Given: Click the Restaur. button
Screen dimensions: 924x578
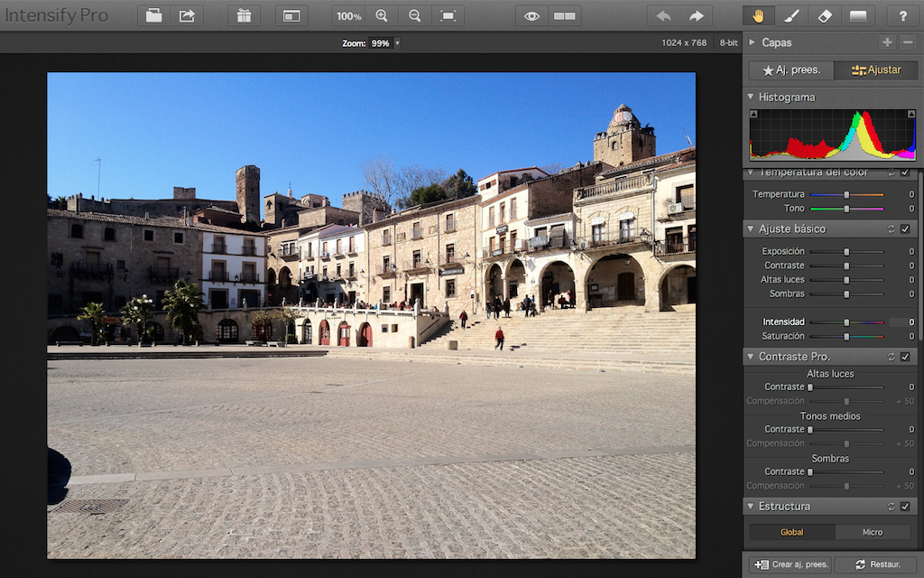Looking at the screenshot, I should pos(877,565).
